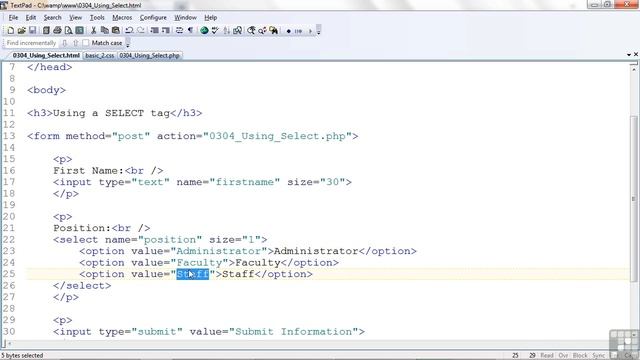Open the Find dialog icon
Viewport: 640px width, 360px height.
(x=251, y=31)
